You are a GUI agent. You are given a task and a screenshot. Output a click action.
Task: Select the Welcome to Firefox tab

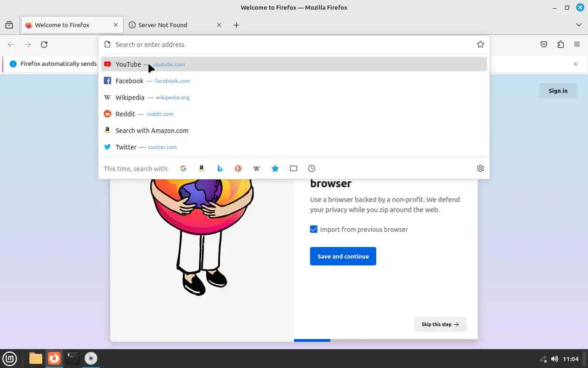point(72,25)
